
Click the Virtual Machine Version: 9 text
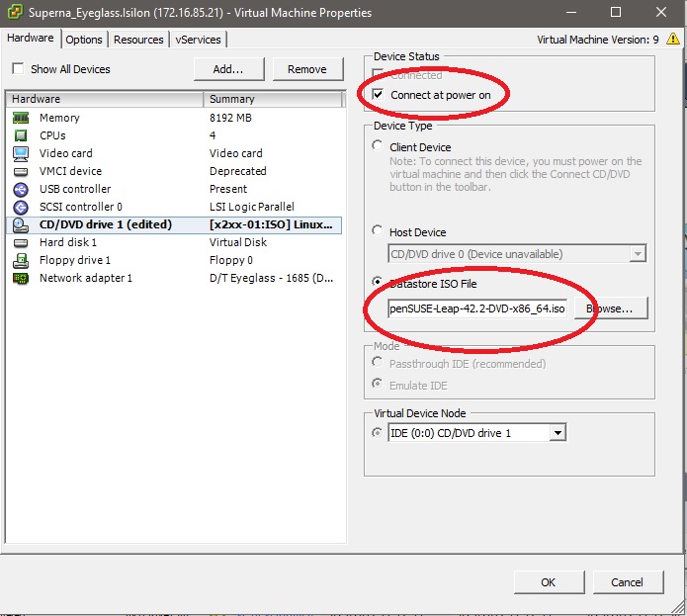coord(598,40)
